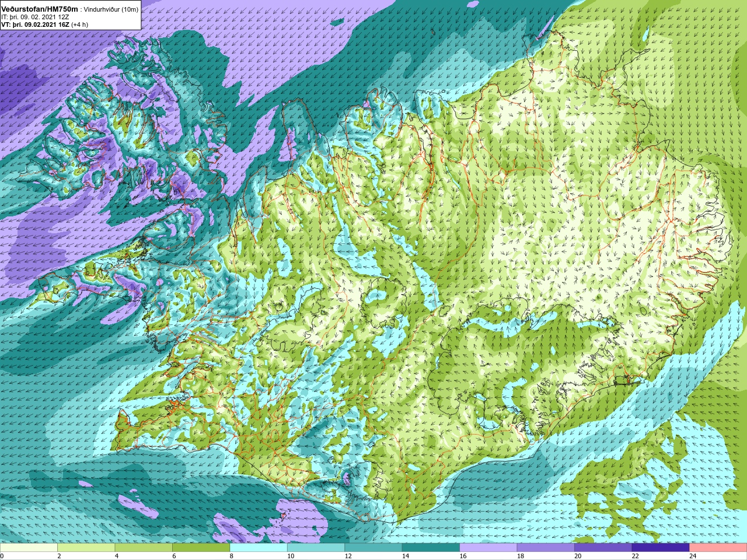
Task: Click the legend value label '0'
Action: pyautogui.click(x=2, y=556)
